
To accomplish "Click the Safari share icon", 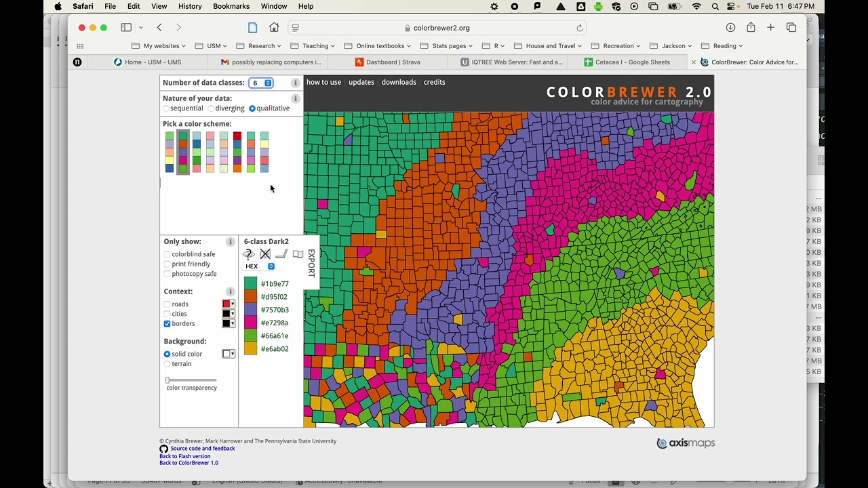I will (751, 28).
